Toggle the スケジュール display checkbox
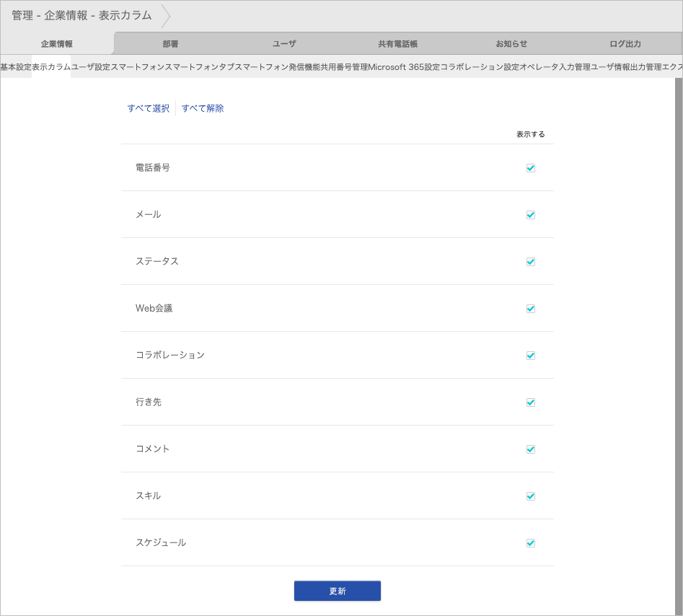This screenshot has height=616, width=683. pyautogui.click(x=531, y=543)
